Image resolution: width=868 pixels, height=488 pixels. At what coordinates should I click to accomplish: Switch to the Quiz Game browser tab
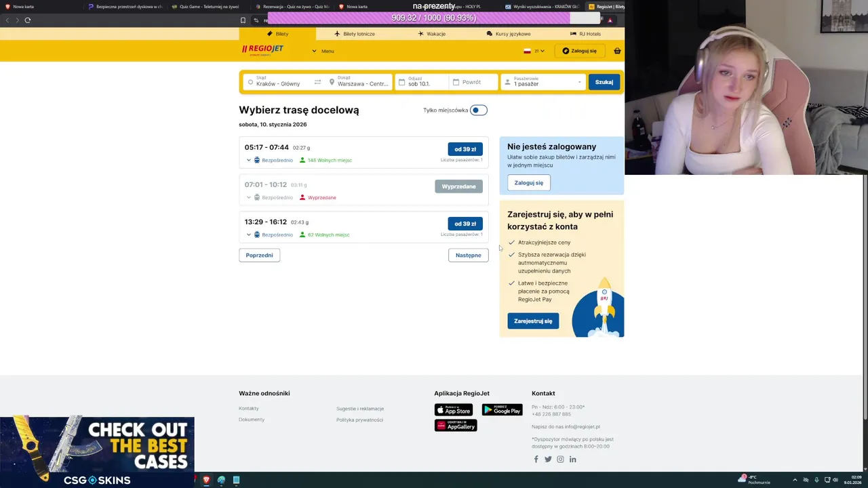coord(208,6)
